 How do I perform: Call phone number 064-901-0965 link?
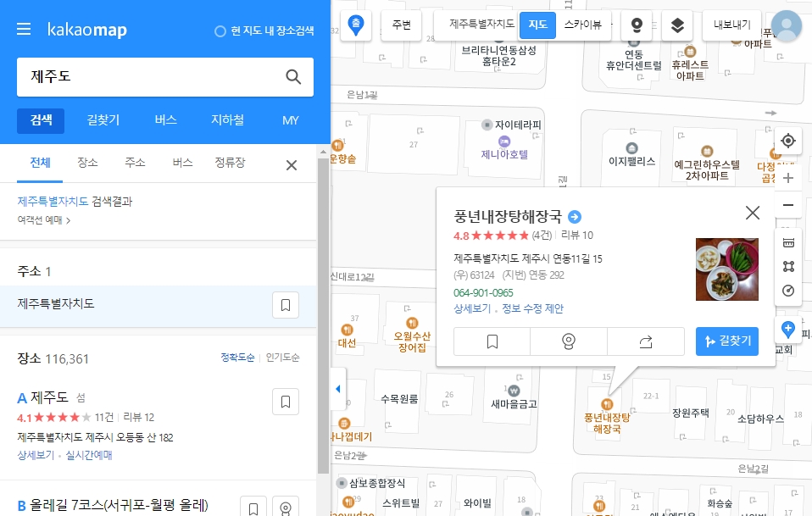tap(483, 293)
